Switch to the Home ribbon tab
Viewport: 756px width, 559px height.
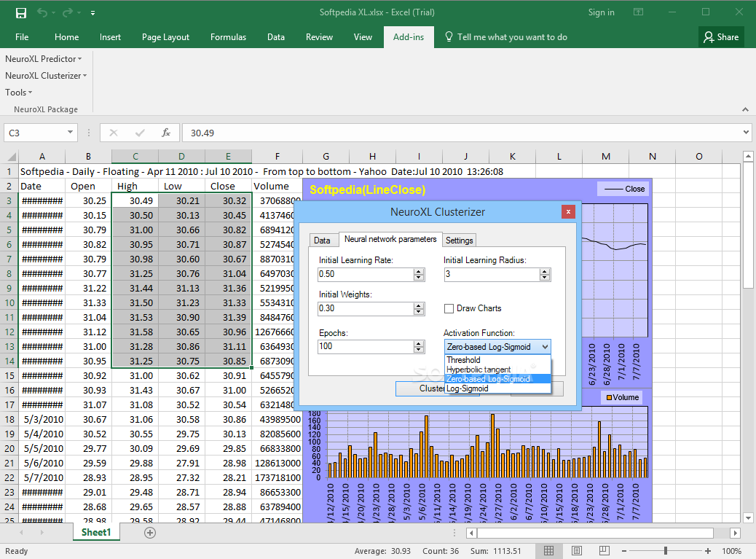tap(66, 37)
